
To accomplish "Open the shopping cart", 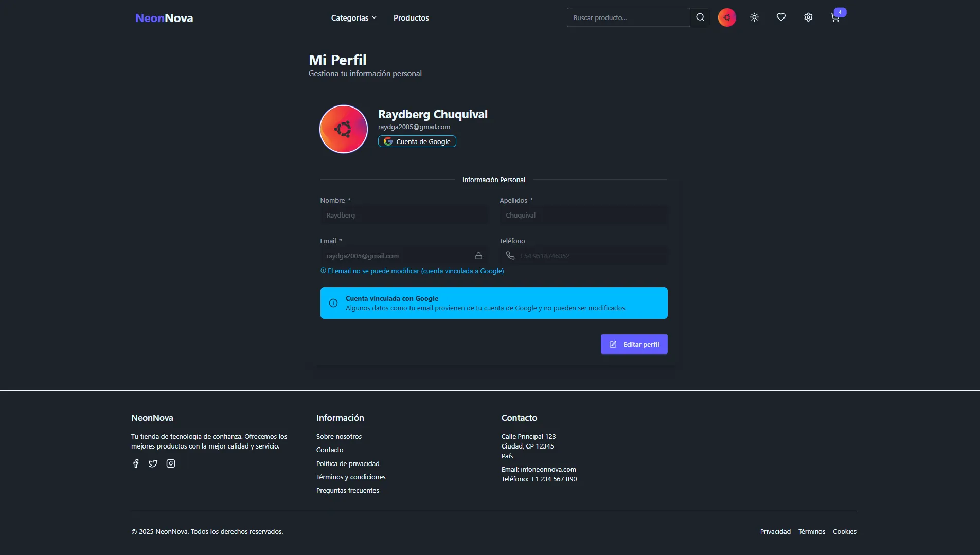I will coord(835,17).
